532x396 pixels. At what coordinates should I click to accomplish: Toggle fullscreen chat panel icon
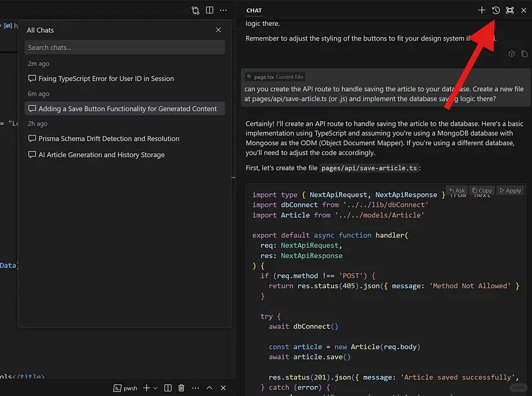click(510, 10)
